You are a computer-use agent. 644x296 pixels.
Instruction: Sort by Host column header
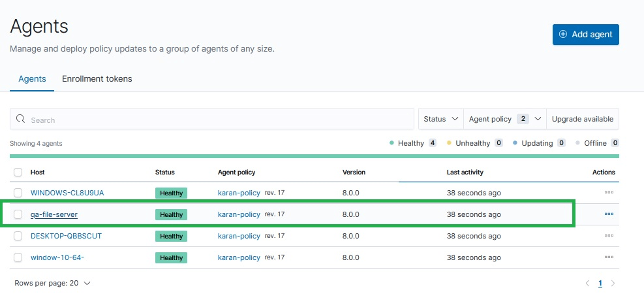click(38, 173)
